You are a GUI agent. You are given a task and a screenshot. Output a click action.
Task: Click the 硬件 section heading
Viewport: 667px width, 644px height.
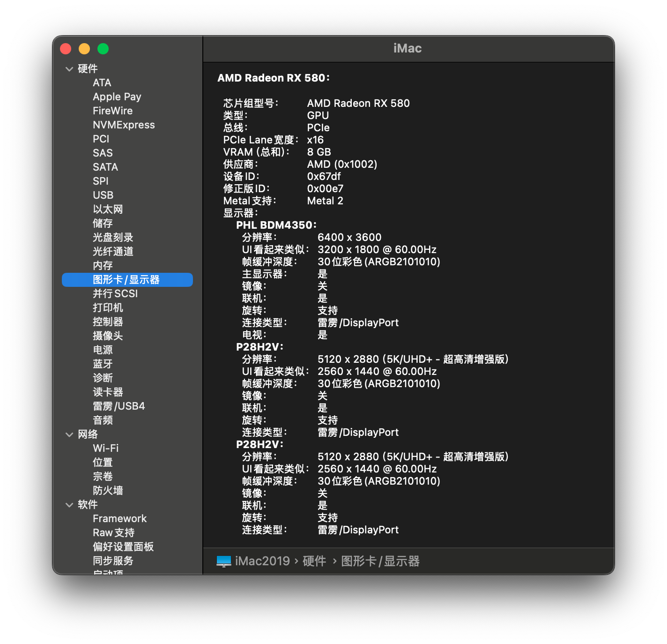88,68
